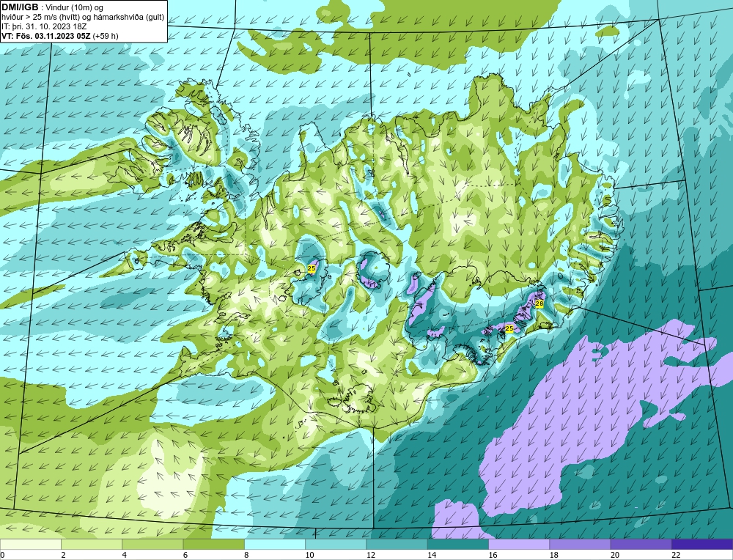Choose the dark teal 14–16 m/s legend swatch

coord(458,544)
